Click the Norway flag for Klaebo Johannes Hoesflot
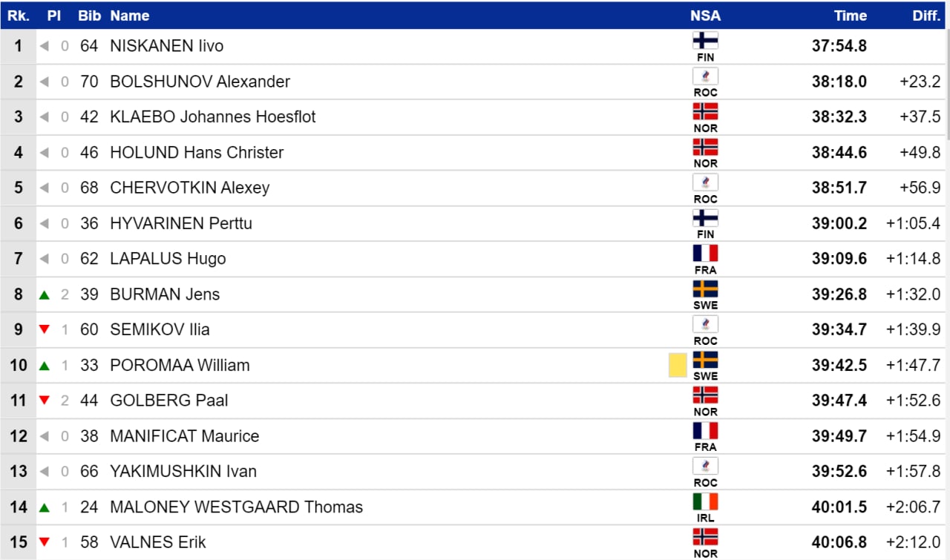 click(705, 112)
